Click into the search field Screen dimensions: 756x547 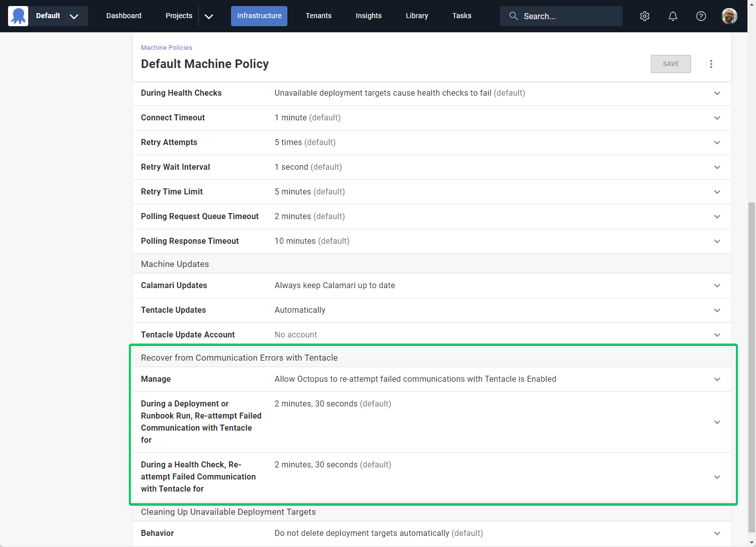[x=561, y=16]
